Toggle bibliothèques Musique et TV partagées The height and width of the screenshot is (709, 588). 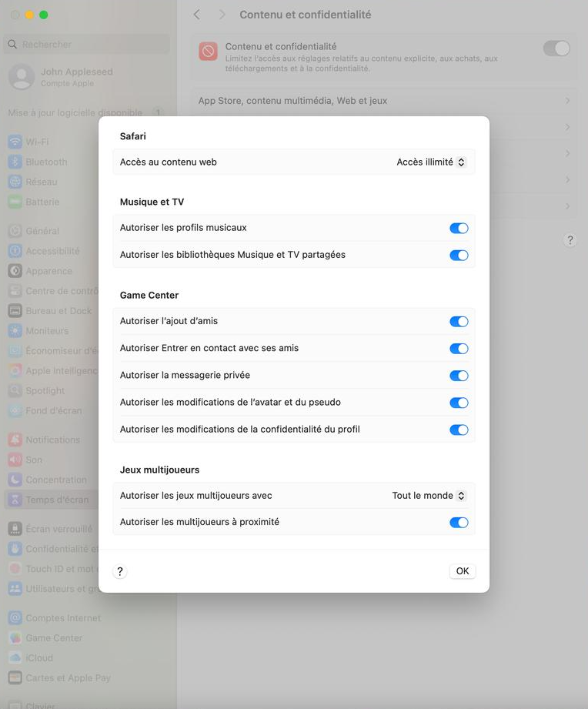tap(459, 255)
